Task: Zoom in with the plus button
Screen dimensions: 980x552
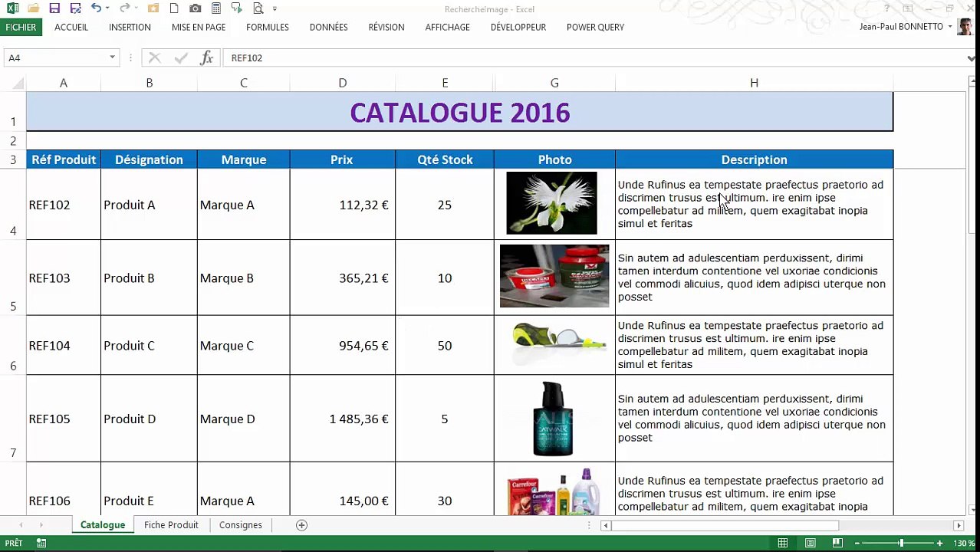Action: [940, 544]
